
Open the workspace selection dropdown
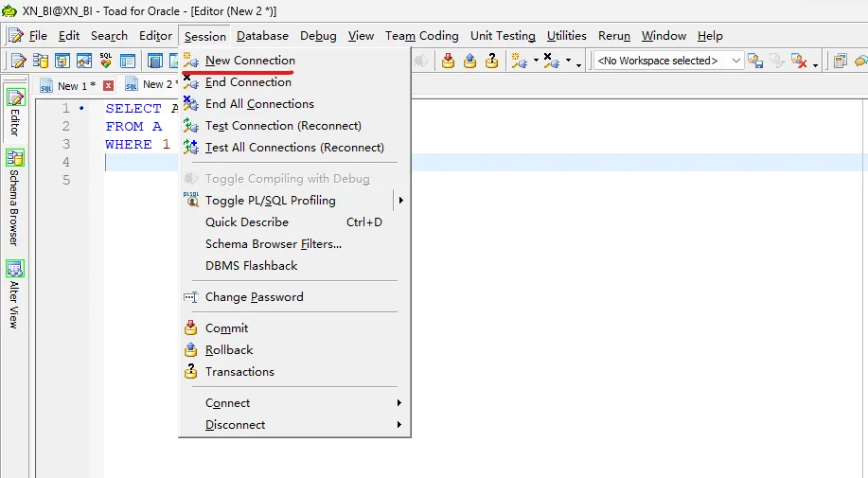pyautogui.click(x=735, y=61)
